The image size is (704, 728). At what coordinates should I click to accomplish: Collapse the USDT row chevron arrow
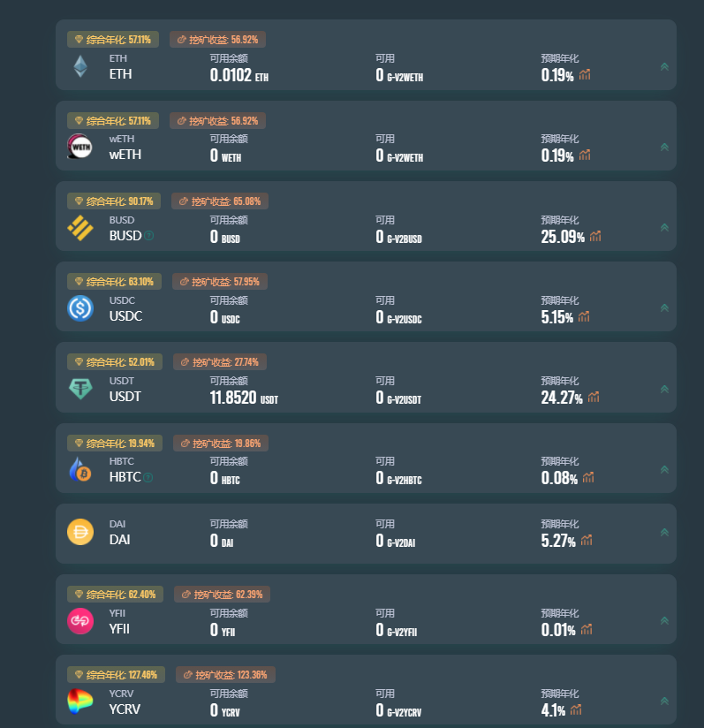click(x=664, y=389)
